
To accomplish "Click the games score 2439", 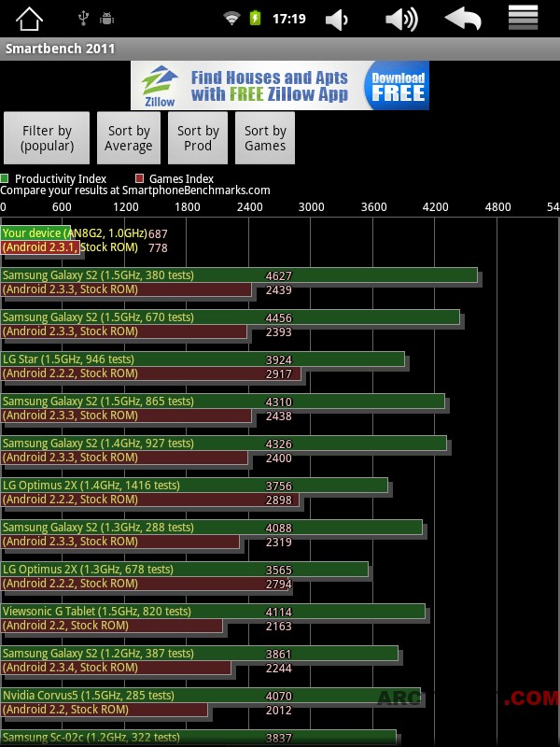I will pos(278,290).
